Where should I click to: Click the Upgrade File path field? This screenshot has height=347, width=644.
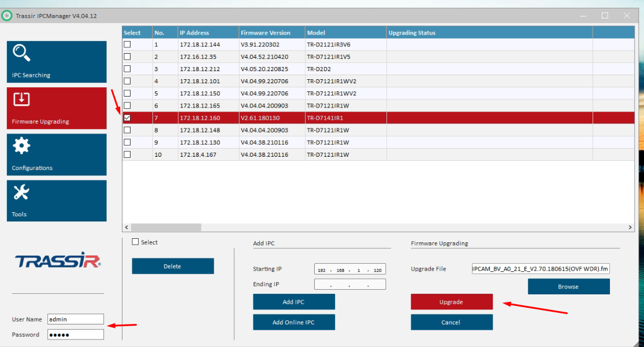click(541, 269)
